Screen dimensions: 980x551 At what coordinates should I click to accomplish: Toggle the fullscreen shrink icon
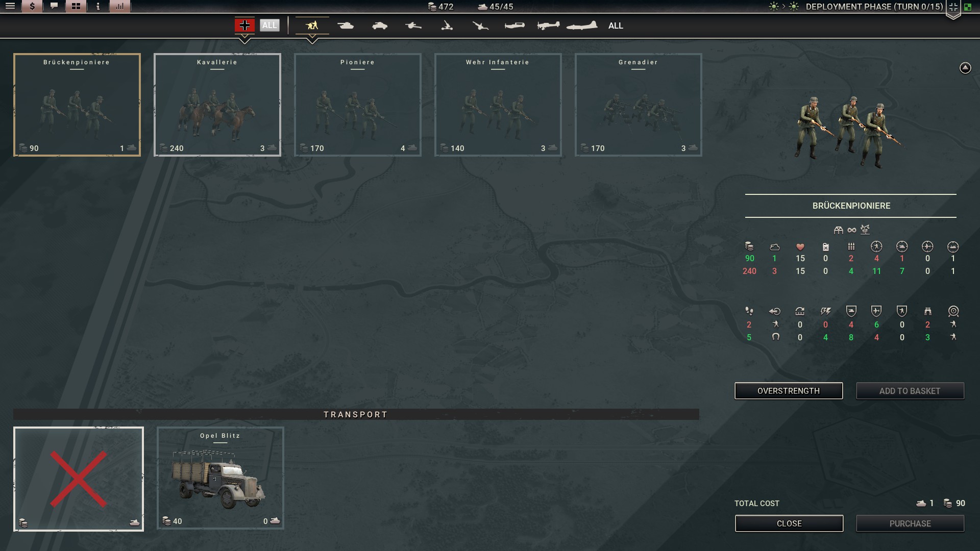click(x=953, y=7)
